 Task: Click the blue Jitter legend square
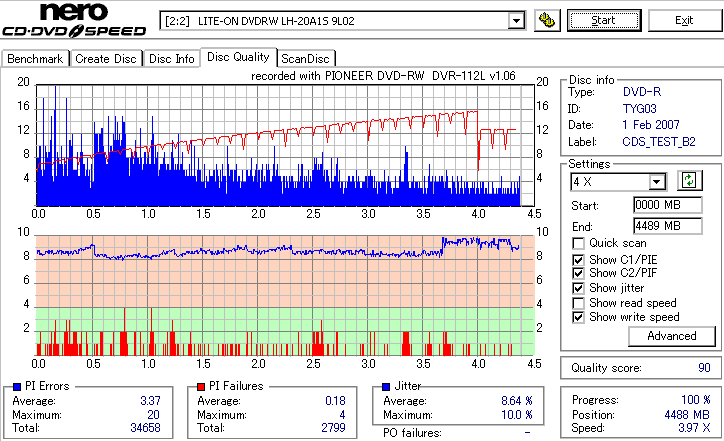pos(386,387)
